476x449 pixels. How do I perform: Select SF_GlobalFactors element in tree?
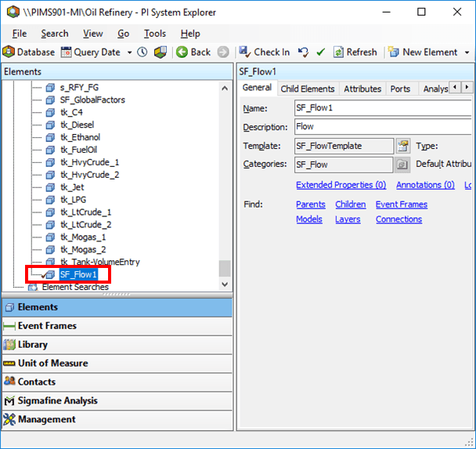click(x=92, y=100)
